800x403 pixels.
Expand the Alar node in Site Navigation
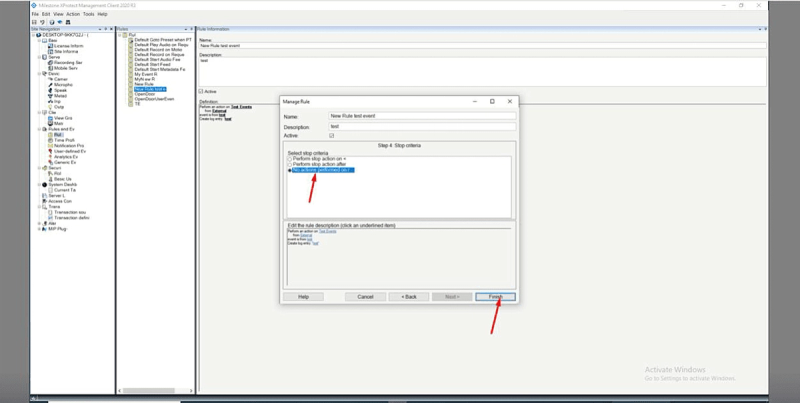pos(39,223)
